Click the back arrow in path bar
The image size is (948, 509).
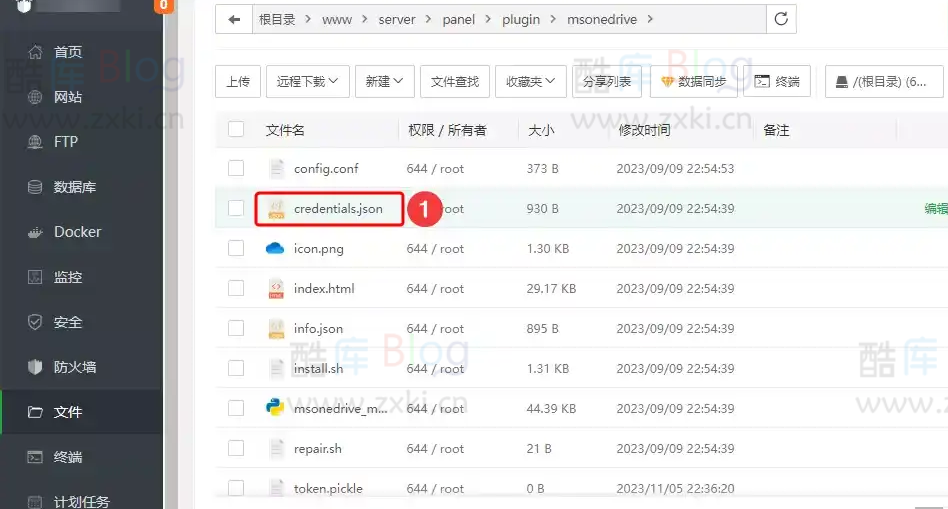pos(234,19)
